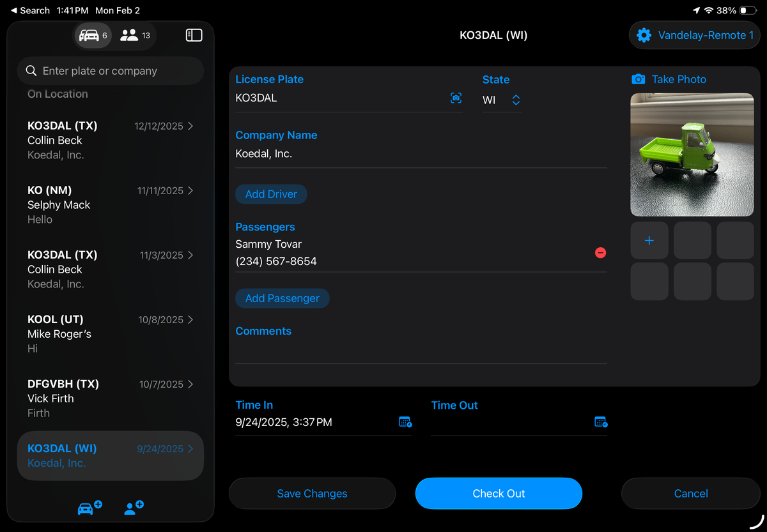Click passenger phone (234) 567-8654
Viewport: 767px width, 532px height.
pyautogui.click(x=276, y=261)
